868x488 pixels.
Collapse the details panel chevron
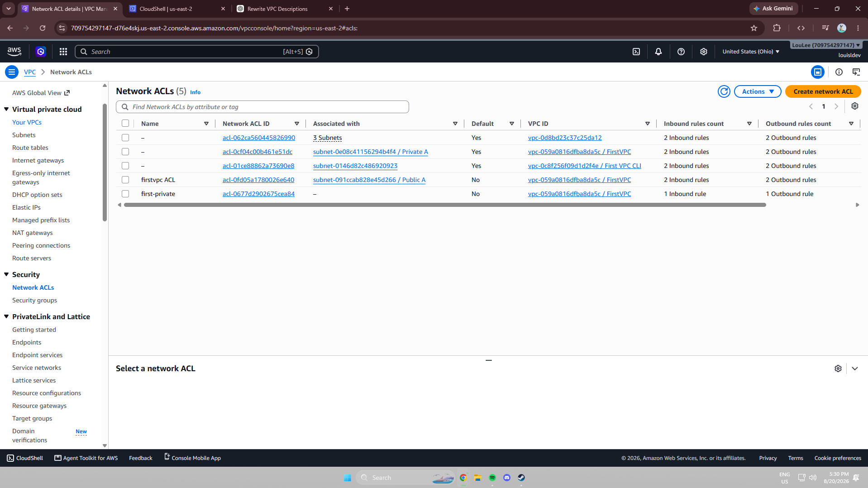[855, 368]
